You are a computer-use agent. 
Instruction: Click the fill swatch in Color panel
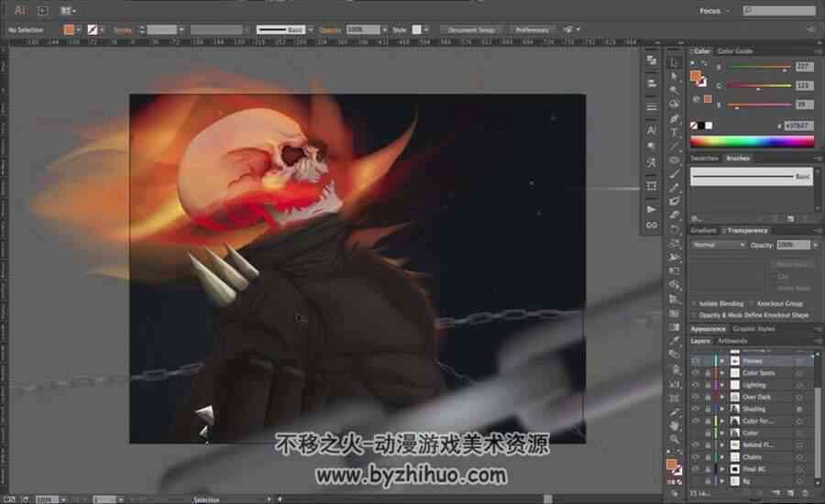click(696, 76)
